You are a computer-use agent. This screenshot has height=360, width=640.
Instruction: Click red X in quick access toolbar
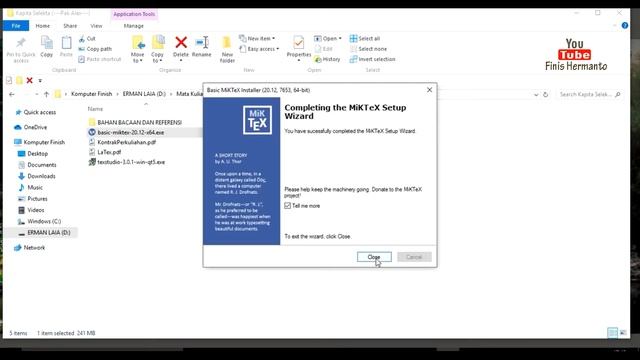(29, 80)
